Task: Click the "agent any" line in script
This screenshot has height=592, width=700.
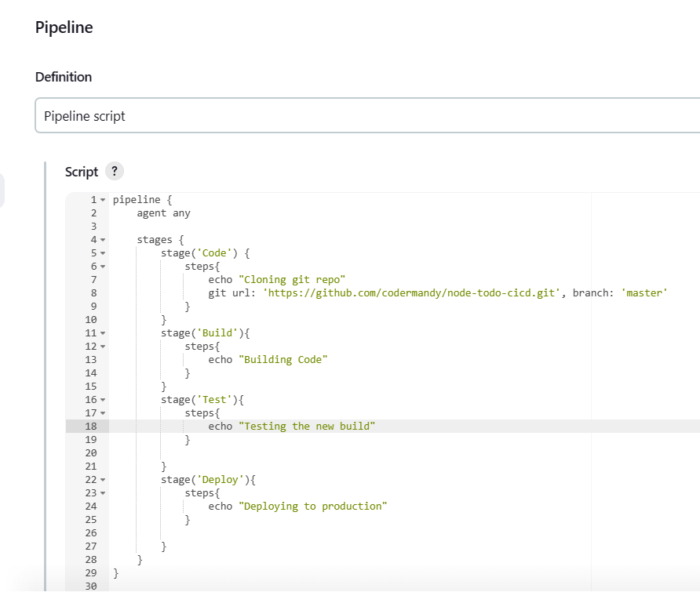Action: click(x=163, y=213)
